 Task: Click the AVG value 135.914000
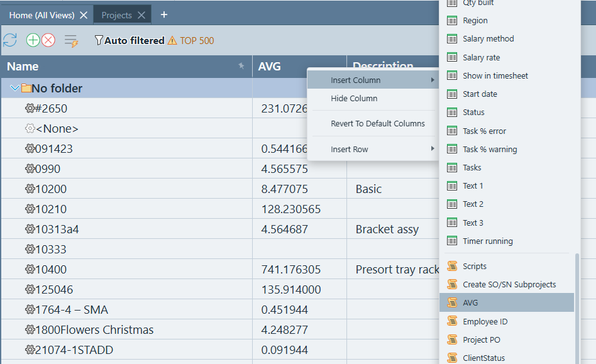click(x=291, y=290)
